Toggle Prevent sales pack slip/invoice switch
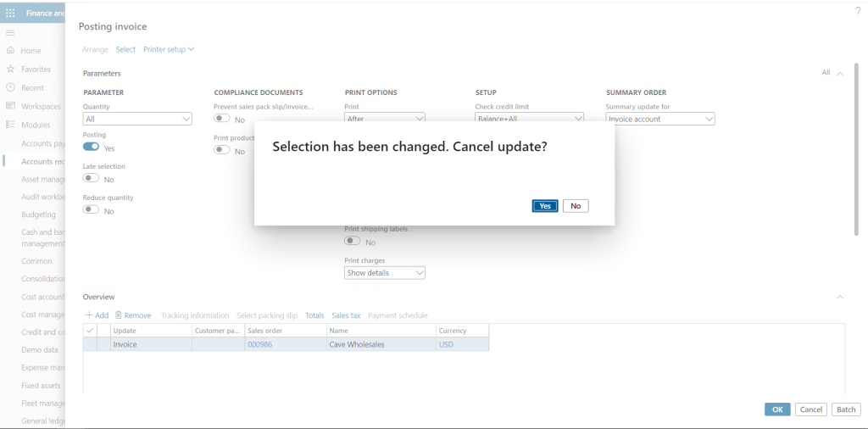The image size is (868, 429). (x=222, y=119)
